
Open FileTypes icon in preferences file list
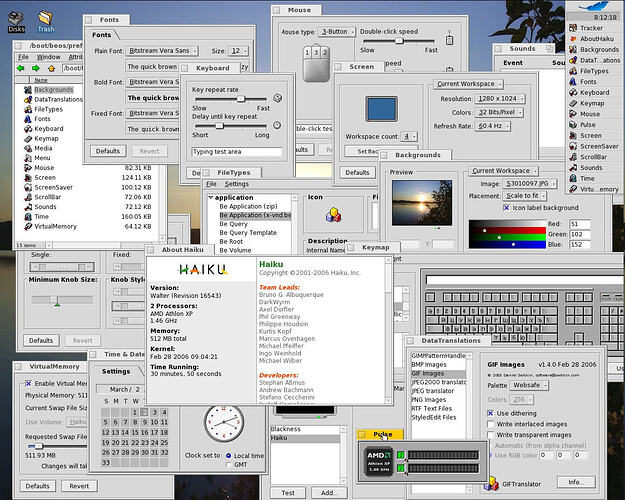coord(28,109)
